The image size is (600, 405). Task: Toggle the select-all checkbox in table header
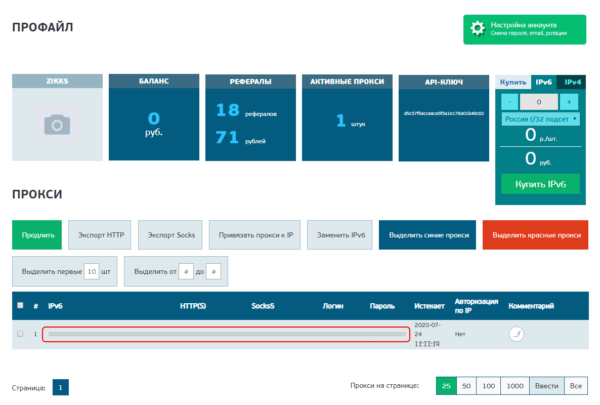[20, 305]
